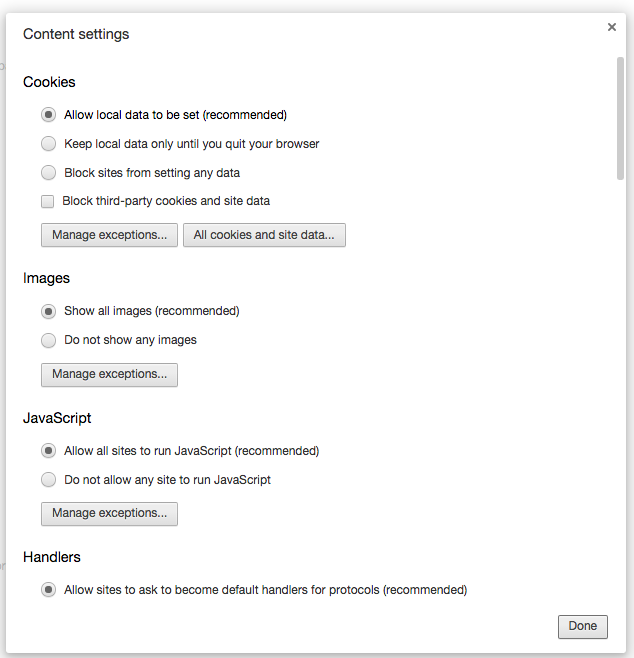Open Manage exceptions under JavaScript
The width and height of the screenshot is (634, 658).
109,513
